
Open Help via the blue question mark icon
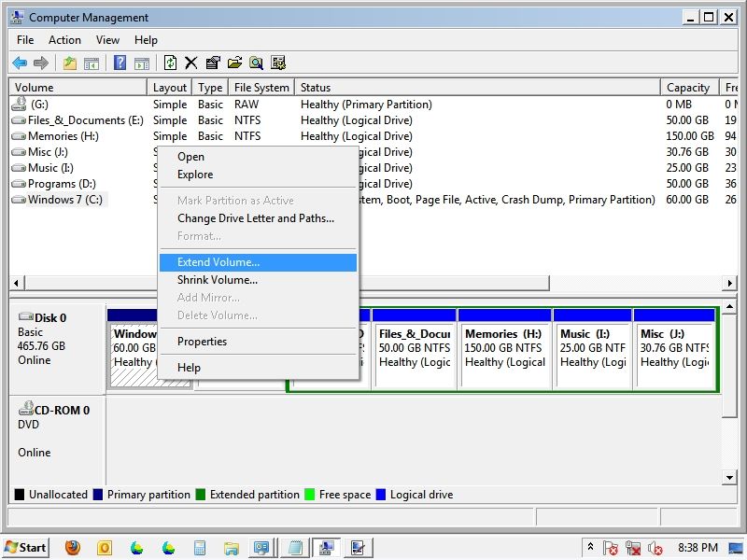(x=120, y=63)
